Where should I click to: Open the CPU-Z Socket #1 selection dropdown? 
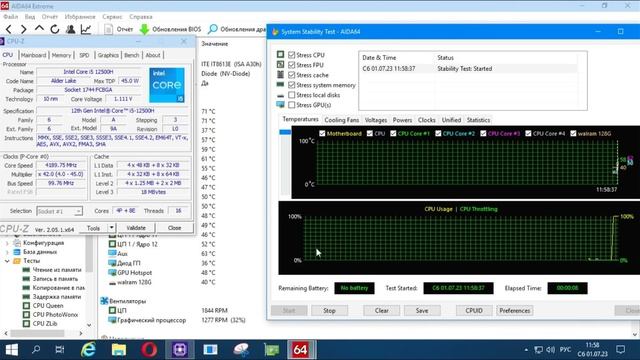[x=60, y=211]
